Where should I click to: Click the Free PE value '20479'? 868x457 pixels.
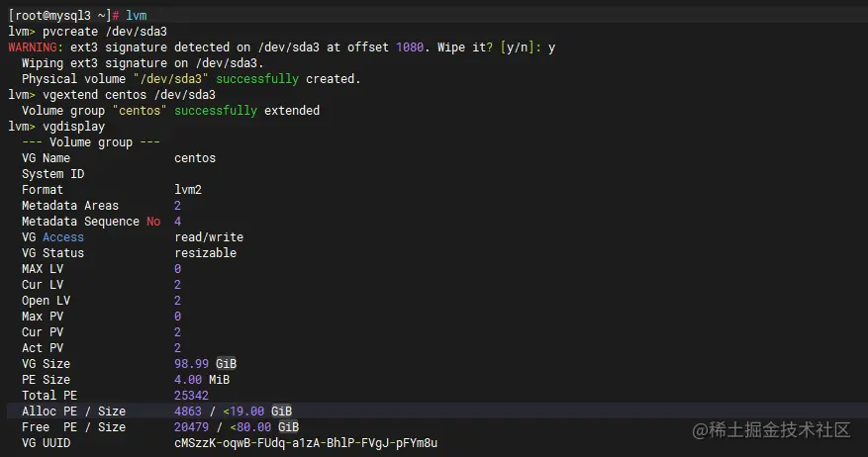point(192,427)
